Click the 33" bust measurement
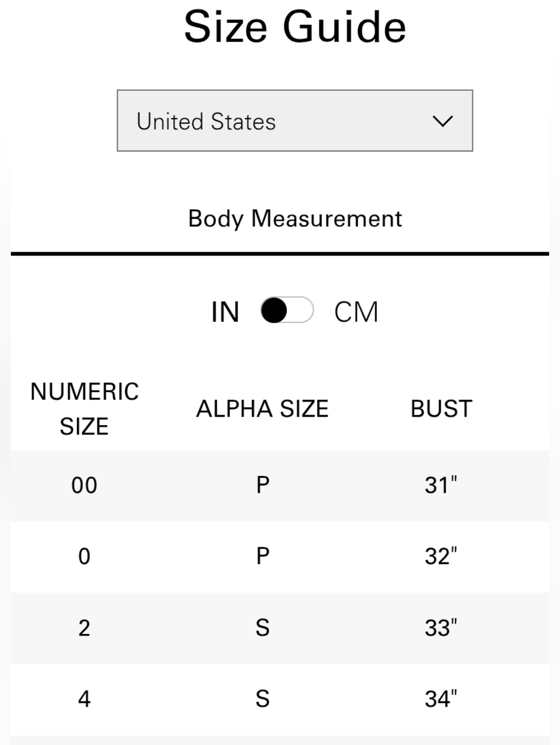 tap(441, 627)
